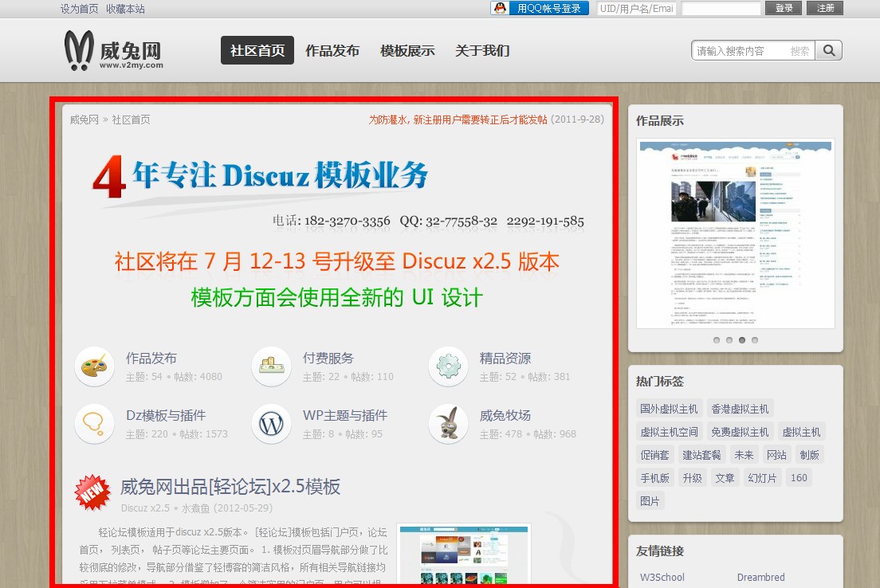Click tag 促销套
This screenshot has height=588, width=880.
point(654,454)
